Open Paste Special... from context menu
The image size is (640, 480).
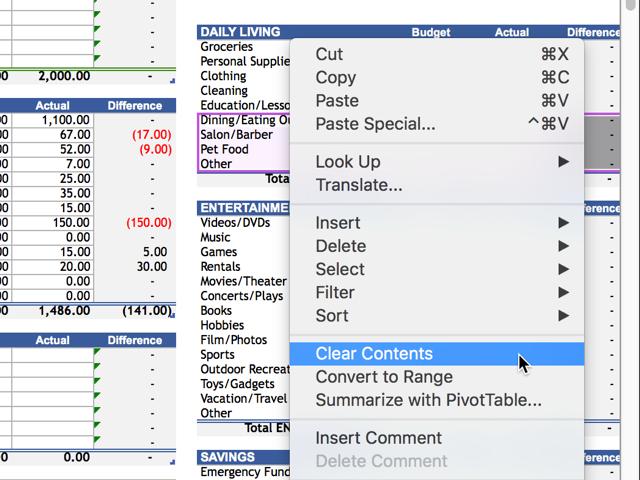click(437, 124)
